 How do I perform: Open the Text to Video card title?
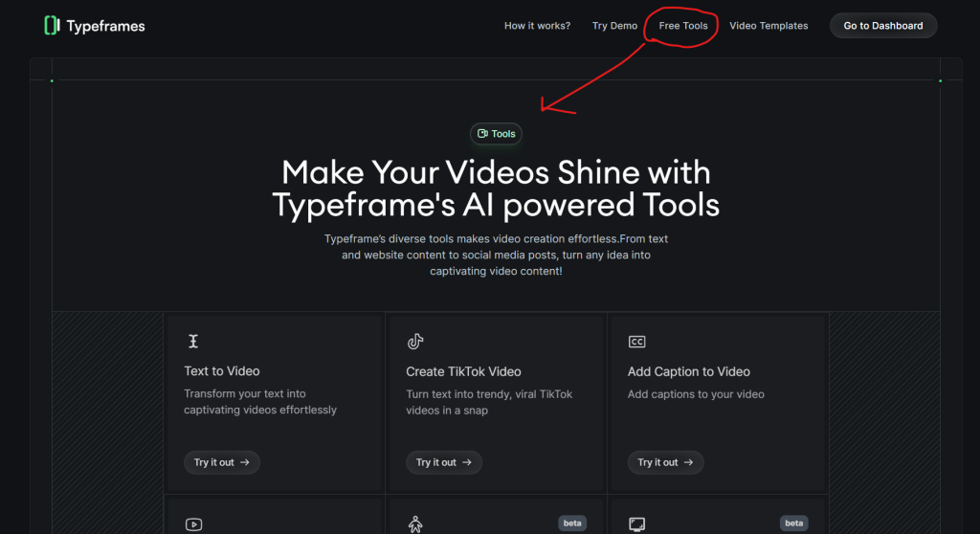(222, 370)
